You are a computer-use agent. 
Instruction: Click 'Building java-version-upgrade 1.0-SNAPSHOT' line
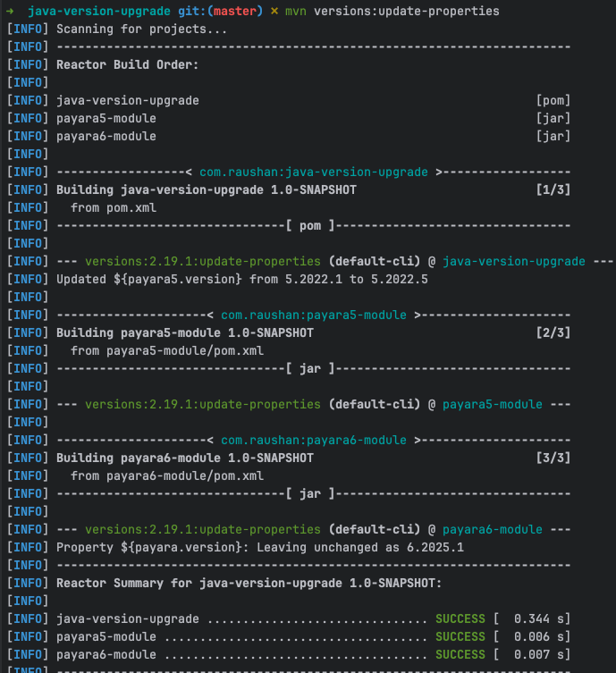[x=206, y=190]
